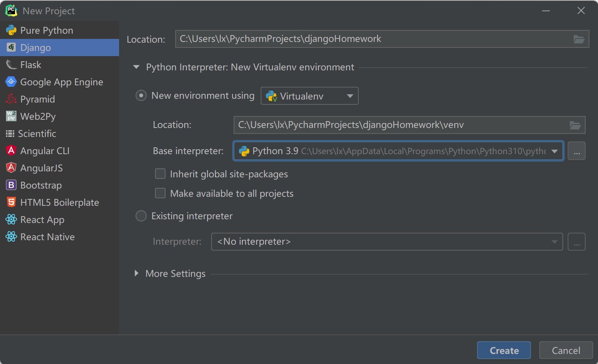Collapse the Python Interpreter section
598x364 pixels.
136,67
